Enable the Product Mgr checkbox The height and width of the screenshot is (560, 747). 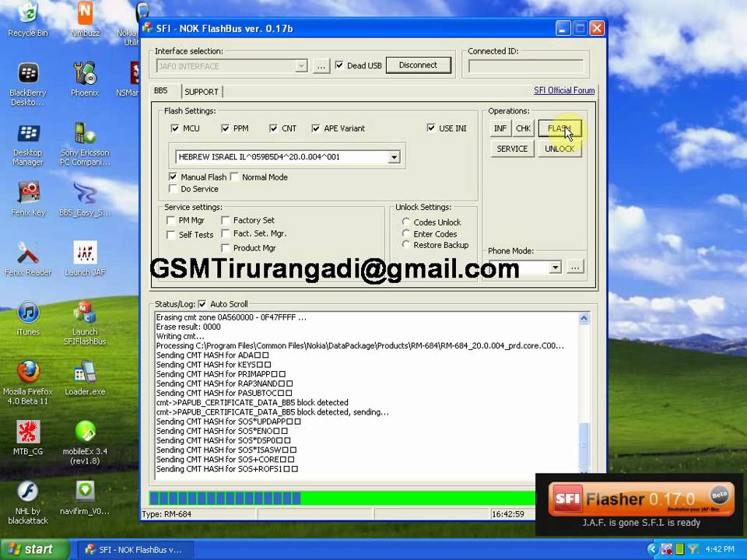(x=226, y=247)
